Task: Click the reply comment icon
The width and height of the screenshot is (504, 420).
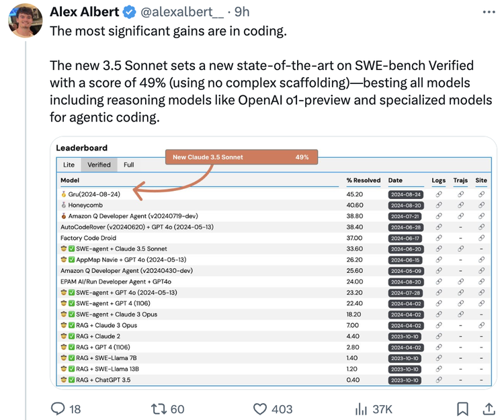Action: 58,409
